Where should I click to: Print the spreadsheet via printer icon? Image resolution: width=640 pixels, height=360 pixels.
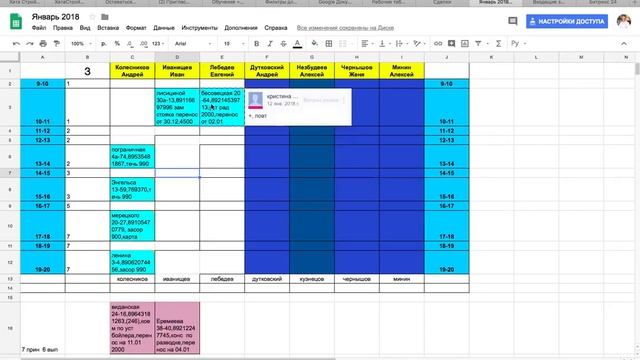[x=43, y=43]
